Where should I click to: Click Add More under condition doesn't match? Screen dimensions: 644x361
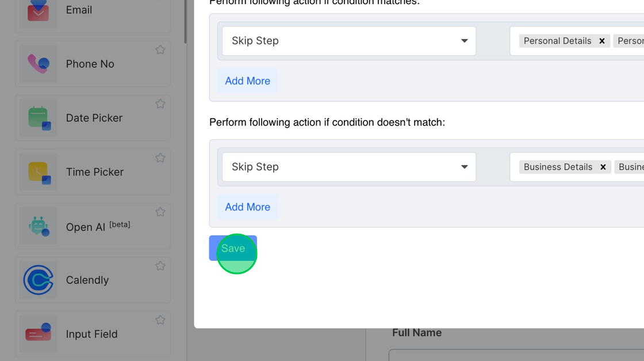tap(247, 207)
